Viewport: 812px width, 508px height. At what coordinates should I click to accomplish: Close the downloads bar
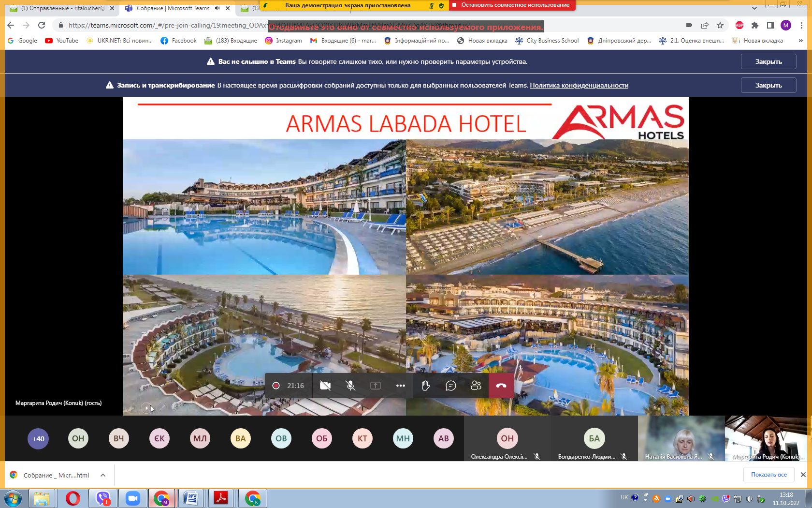tap(803, 475)
